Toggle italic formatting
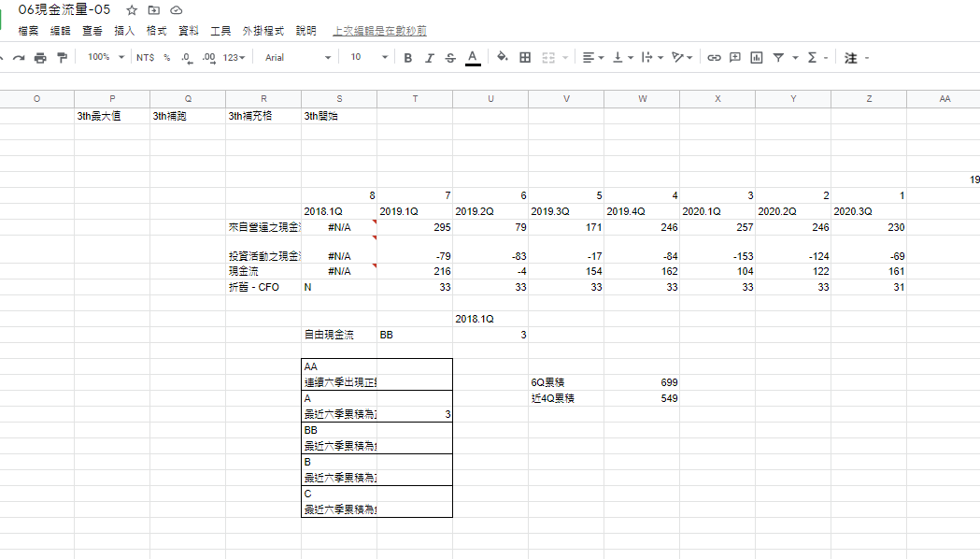This screenshot has height=559, width=980. click(x=429, y=58)
